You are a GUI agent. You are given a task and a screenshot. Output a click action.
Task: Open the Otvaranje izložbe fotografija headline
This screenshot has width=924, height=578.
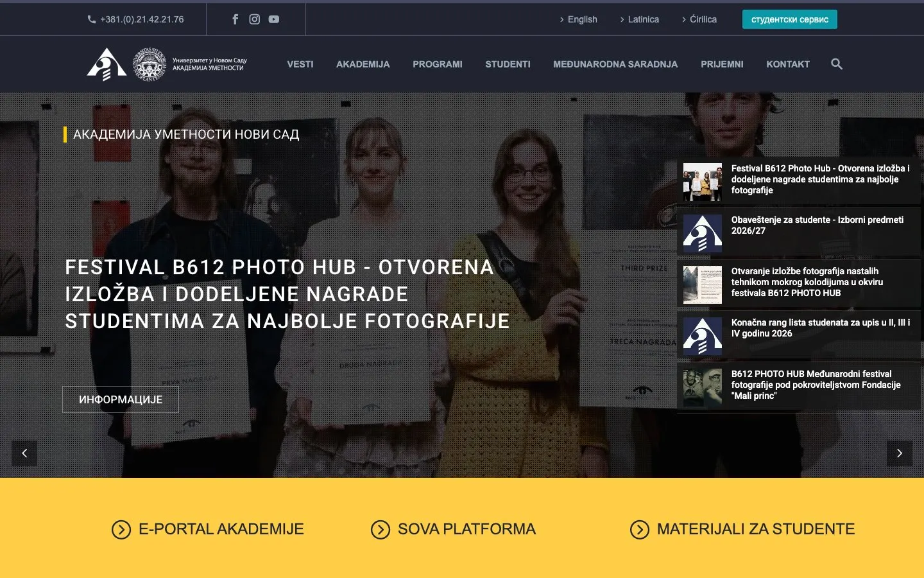click(x=807, y=282)
